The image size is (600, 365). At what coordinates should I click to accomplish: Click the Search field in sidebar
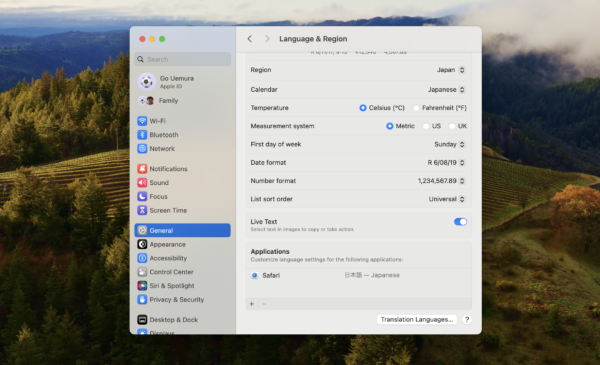point(183,59)
